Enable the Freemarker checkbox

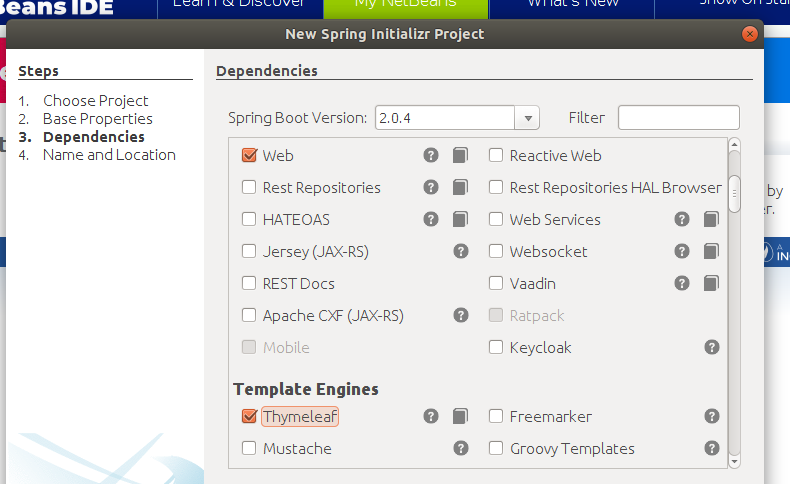(x=496, y=416)
